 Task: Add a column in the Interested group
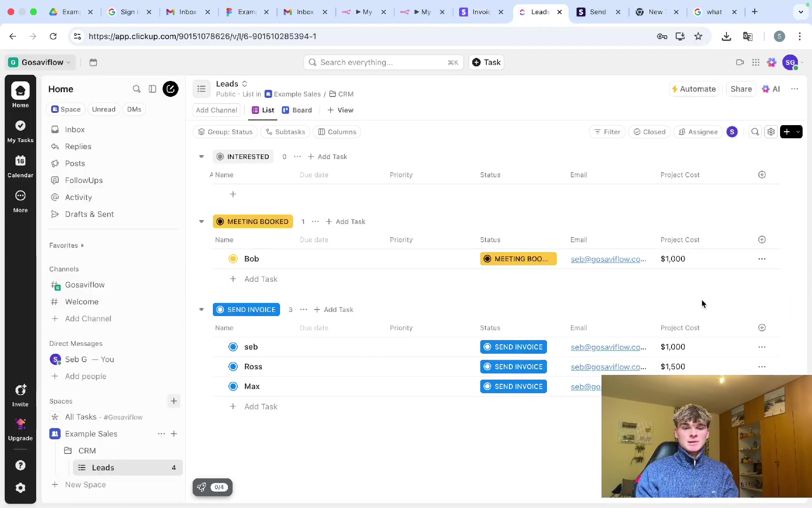pyautogui.click(x=762, y=175)
